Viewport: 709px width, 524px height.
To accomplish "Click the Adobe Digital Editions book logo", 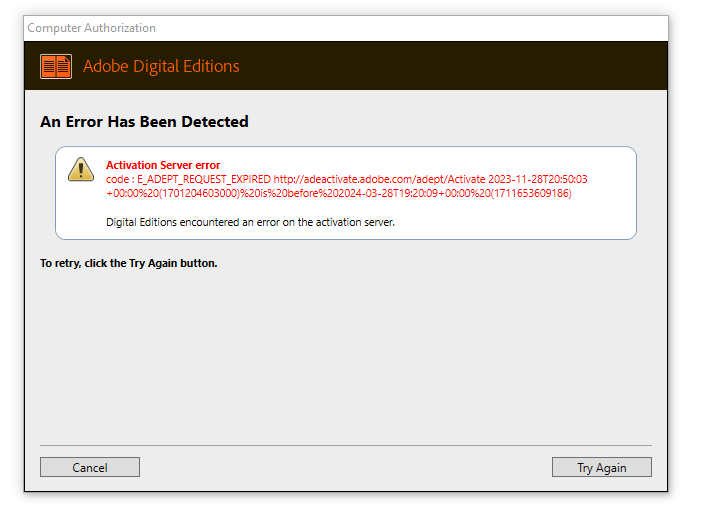I will [x=56, y=67].
